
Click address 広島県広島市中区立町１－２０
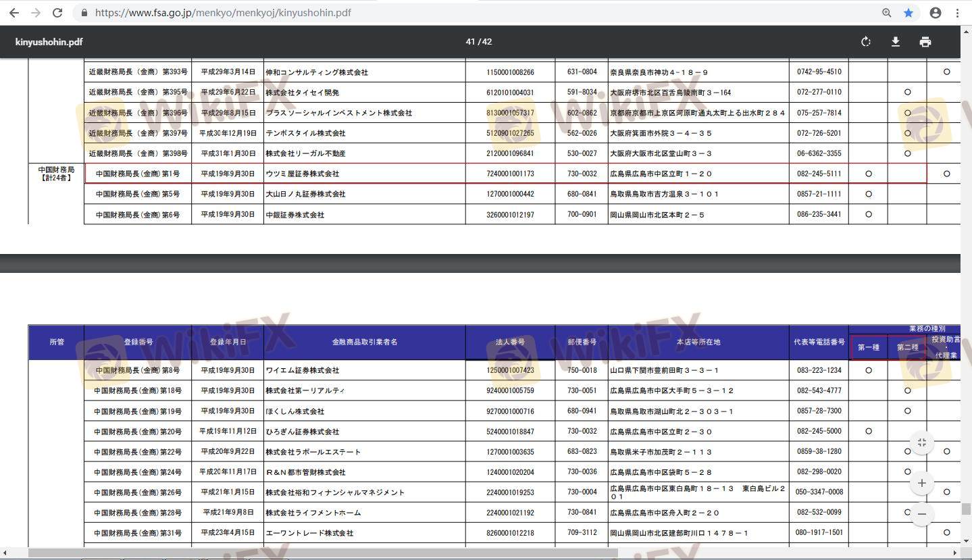click(661, 174)
